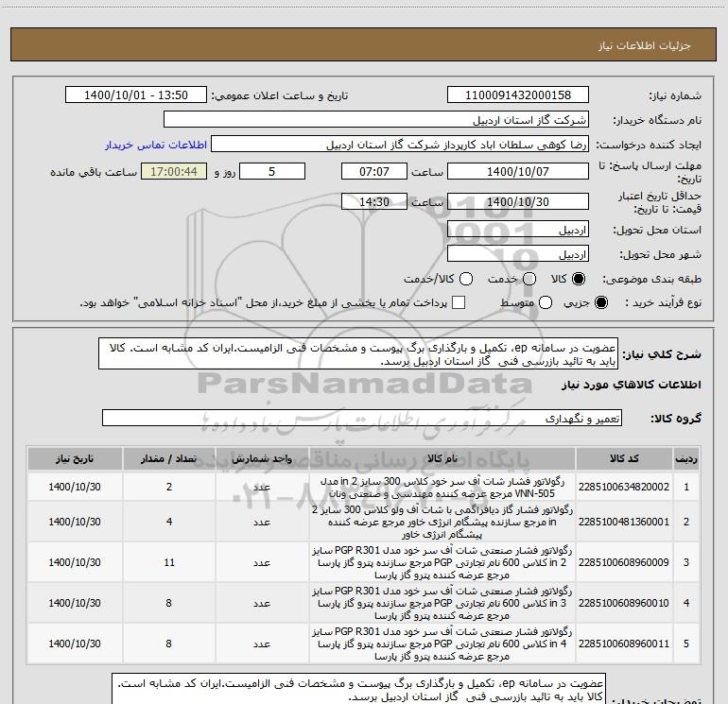
Task: Tick the اسناد خزانه اسلامی payment checkbox
Action: 459,303
